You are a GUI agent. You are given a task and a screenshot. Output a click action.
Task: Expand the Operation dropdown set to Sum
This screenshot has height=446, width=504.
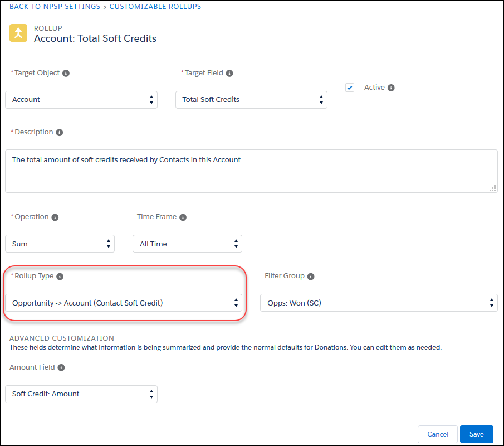[60, 244]
